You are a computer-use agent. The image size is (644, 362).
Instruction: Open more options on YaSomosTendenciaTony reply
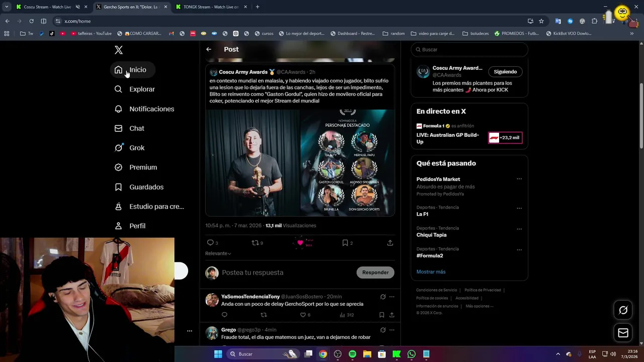click(x=392, y=297)
